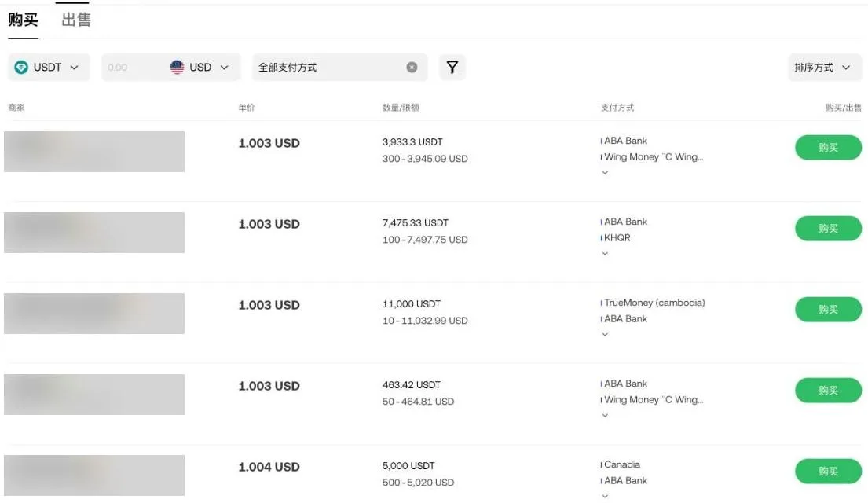Click the Canadia payment method
The image size is (868, 503).
point(621,464)
